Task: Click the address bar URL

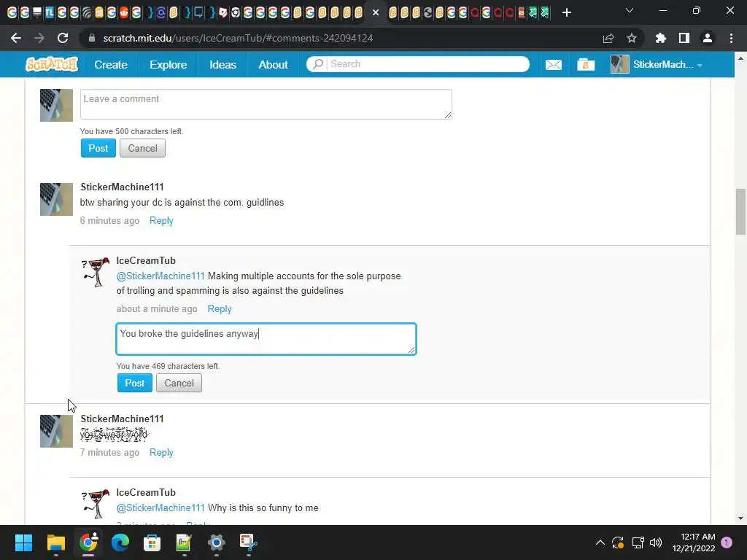Action: coord(239,38)
